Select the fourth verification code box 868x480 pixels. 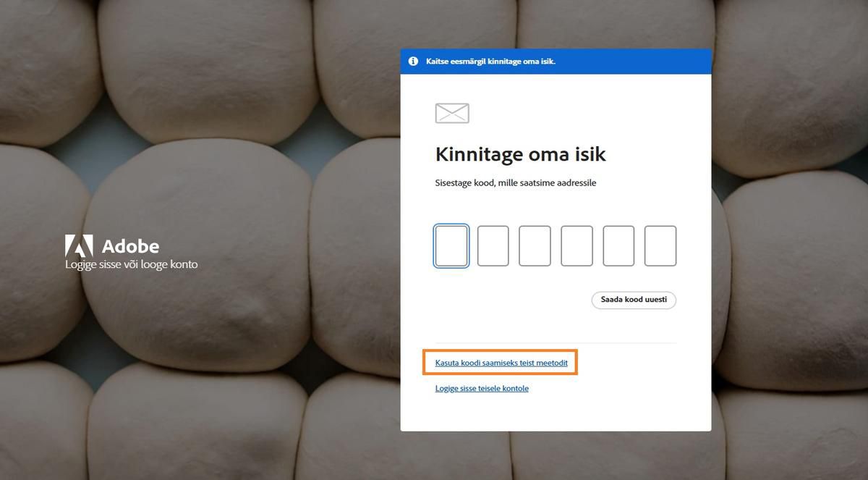point(576,245)
